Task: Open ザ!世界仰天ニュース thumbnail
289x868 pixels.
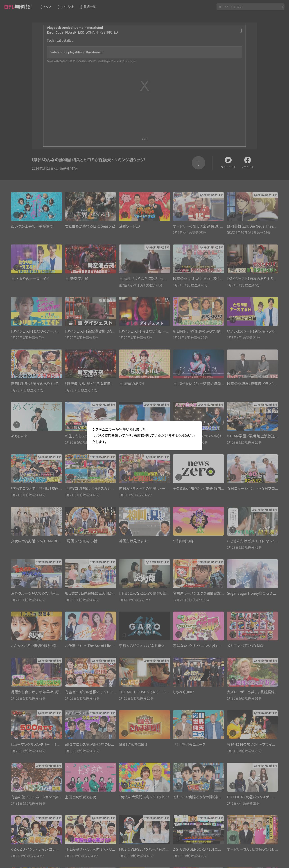Action: click(199, 725)
